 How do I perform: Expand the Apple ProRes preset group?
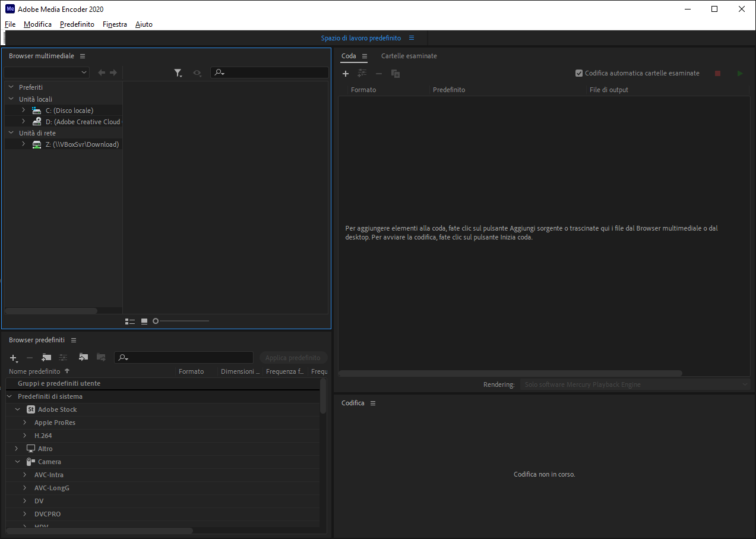24,423
